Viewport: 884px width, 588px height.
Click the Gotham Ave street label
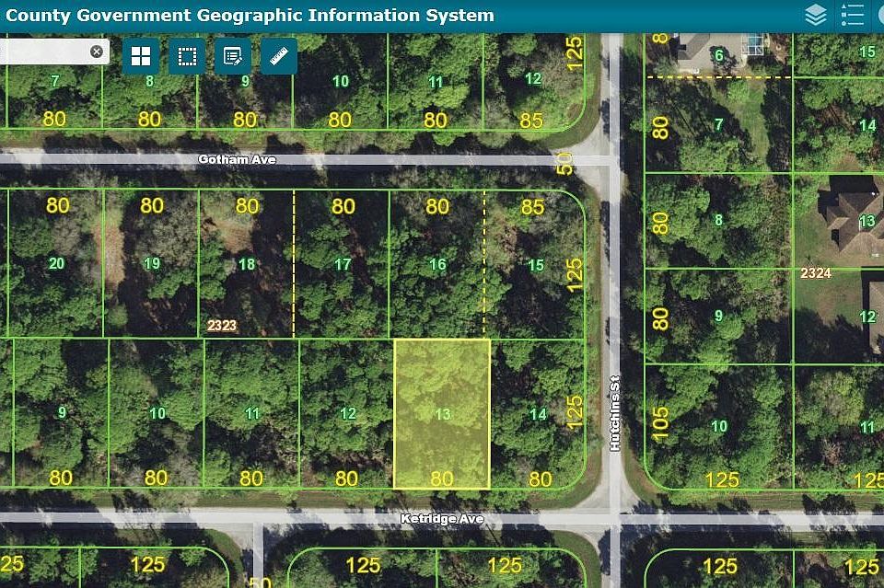tap(238, 160)
